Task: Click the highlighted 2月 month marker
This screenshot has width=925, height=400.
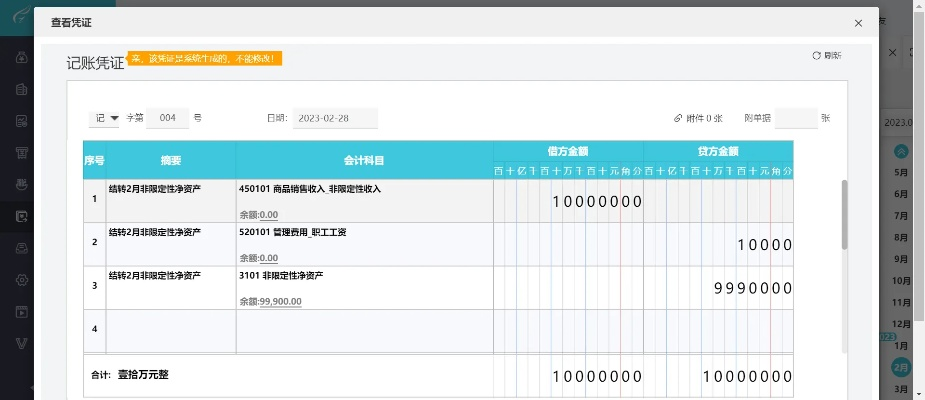Action: click(x=901, y=366)
